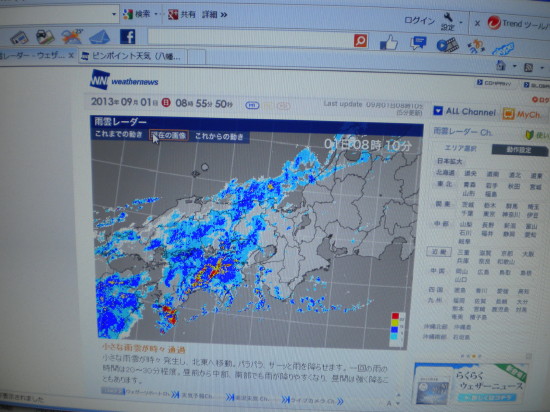550x412 pixels.
Task: Open the home button dropdown arrow
Action: coord(515,66)
